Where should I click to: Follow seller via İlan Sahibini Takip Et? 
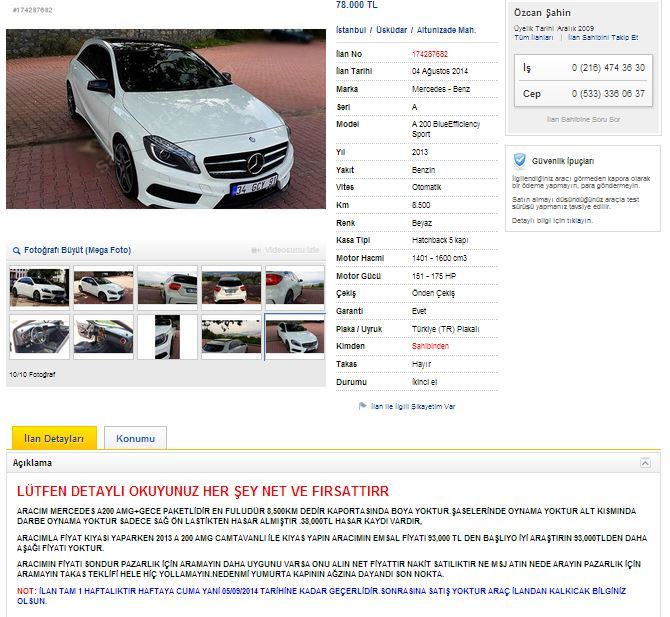603,38
